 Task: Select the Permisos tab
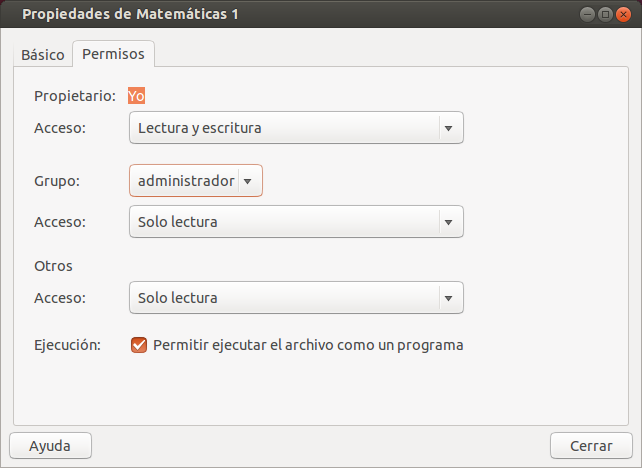click(113, 54)
